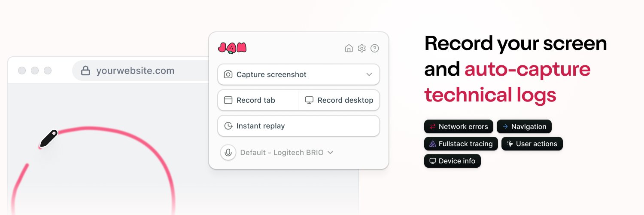Screen dimensions: 644x215
Task: Launch Instant replay
Action: click(x=299, y=126)
